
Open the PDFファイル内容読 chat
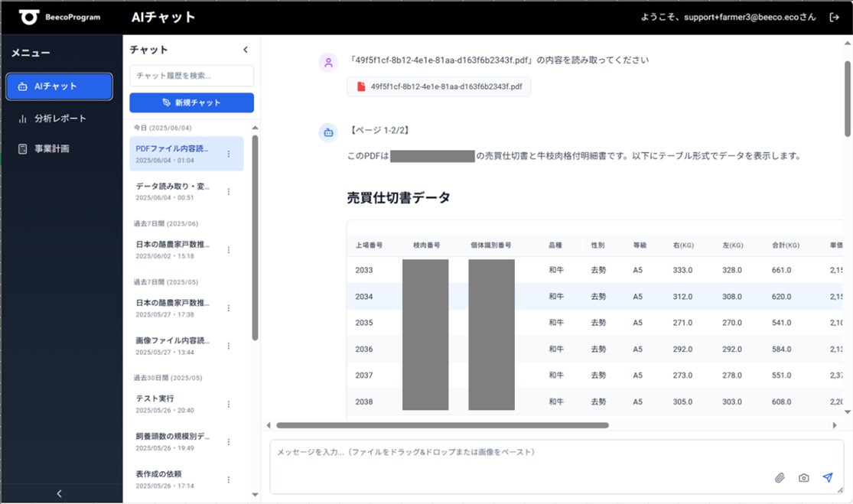tap(186, 154)
